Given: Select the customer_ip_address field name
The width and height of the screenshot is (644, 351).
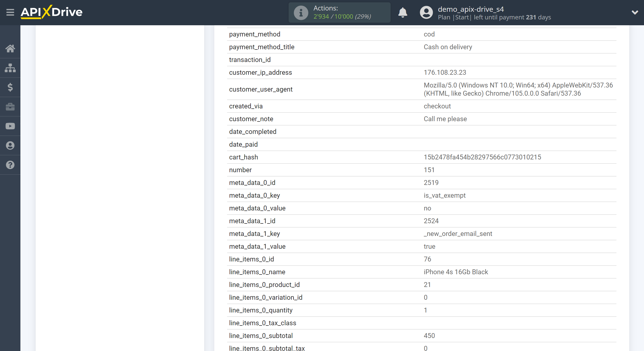Looking at the screenshot, I should pyautogui.click(x=260, y=72).
